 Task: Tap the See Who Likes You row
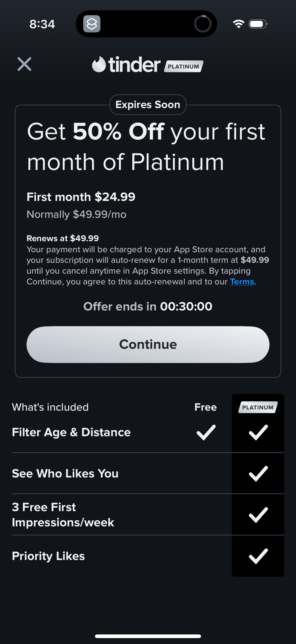pyautogui.click(x=65, y=474)
